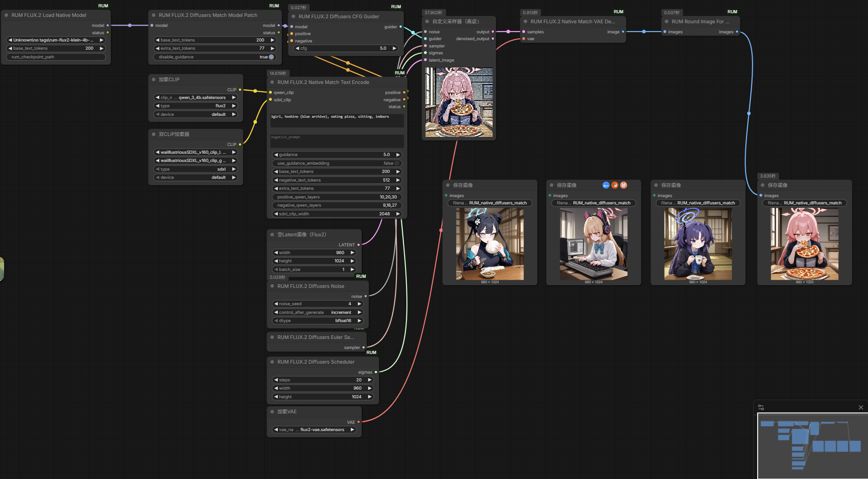Click the orange clipboard icon on the save image node

(624, 185)
